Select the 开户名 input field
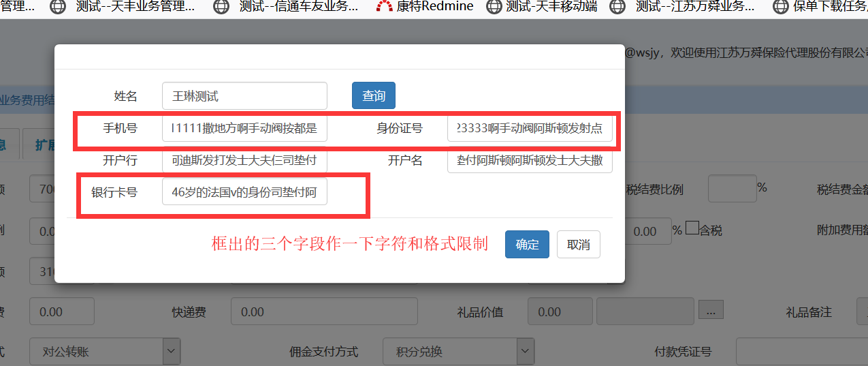The width and height of the screenshot is (868, 366). pos(530,160)
